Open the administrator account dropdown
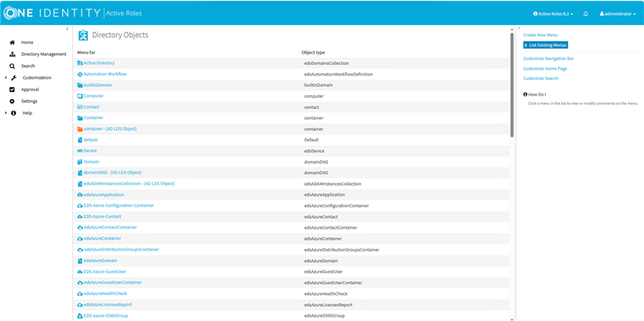Image resolution: width=644 pixels, height=321 pixels. 618,14
